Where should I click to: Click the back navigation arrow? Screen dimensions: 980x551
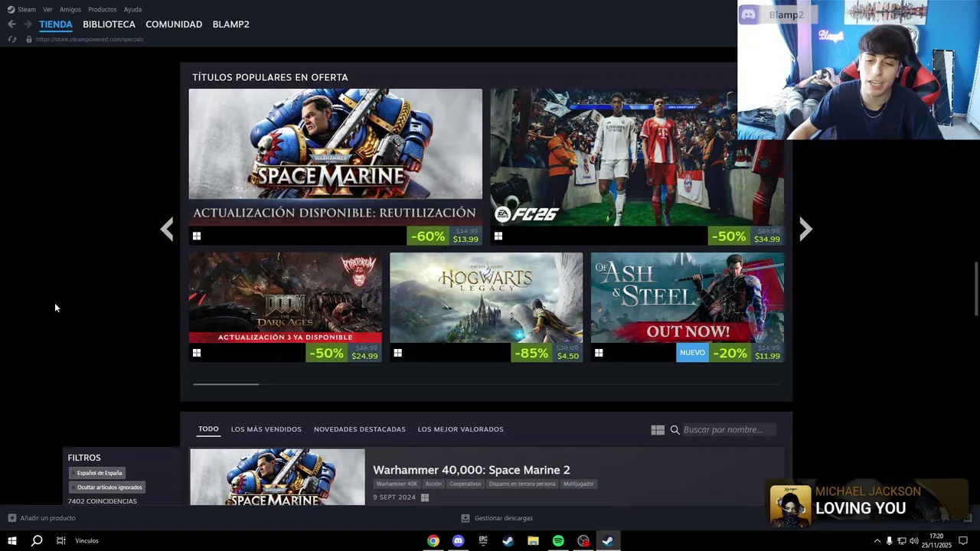coord(11,24)
